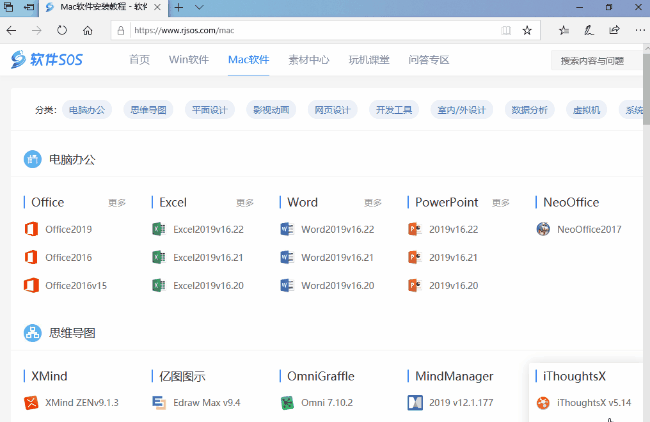Click the Word2019v16.22 icon
Image resolution: width=650 pixels, height=422 pixels.
pos(287,229)
